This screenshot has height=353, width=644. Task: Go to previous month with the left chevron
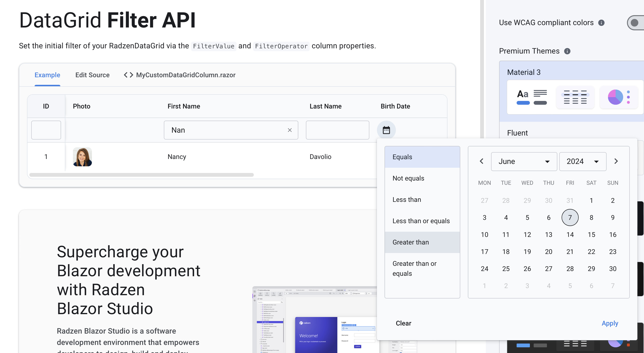tap(481, 161)
